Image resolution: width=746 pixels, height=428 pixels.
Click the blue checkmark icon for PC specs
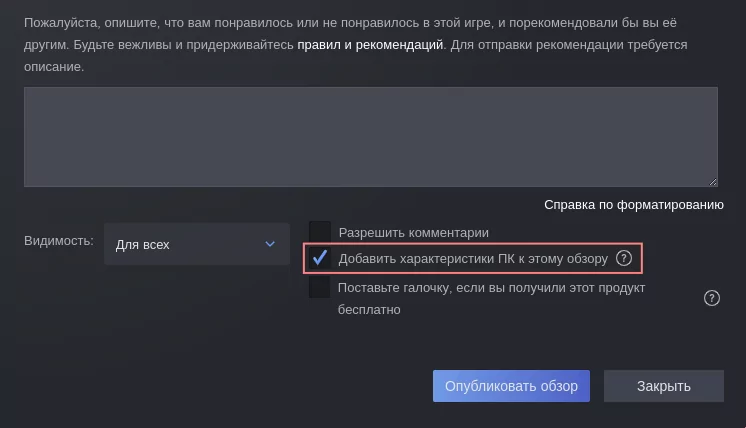click(x=320, y=258)
